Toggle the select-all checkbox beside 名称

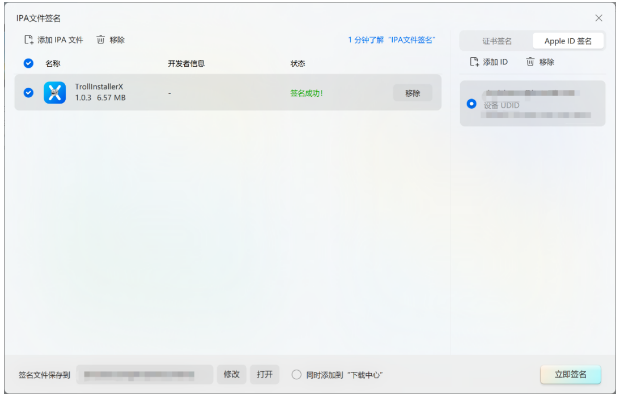[x=29, y=64]
